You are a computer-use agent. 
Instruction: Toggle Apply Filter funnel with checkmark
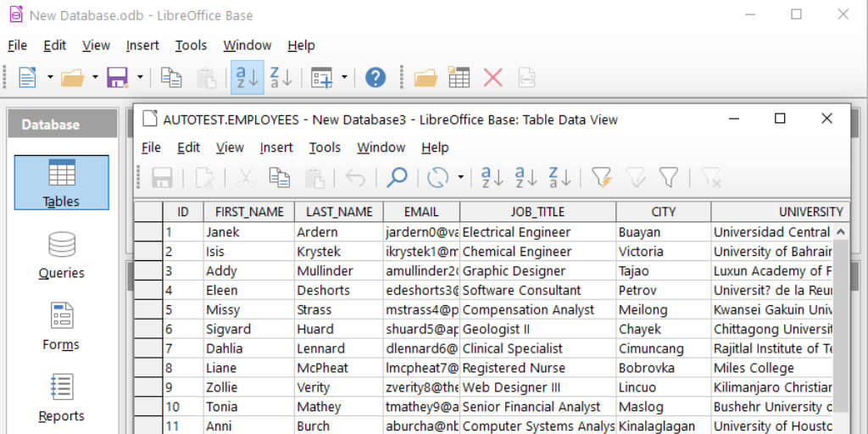click(x=635, y=178)
